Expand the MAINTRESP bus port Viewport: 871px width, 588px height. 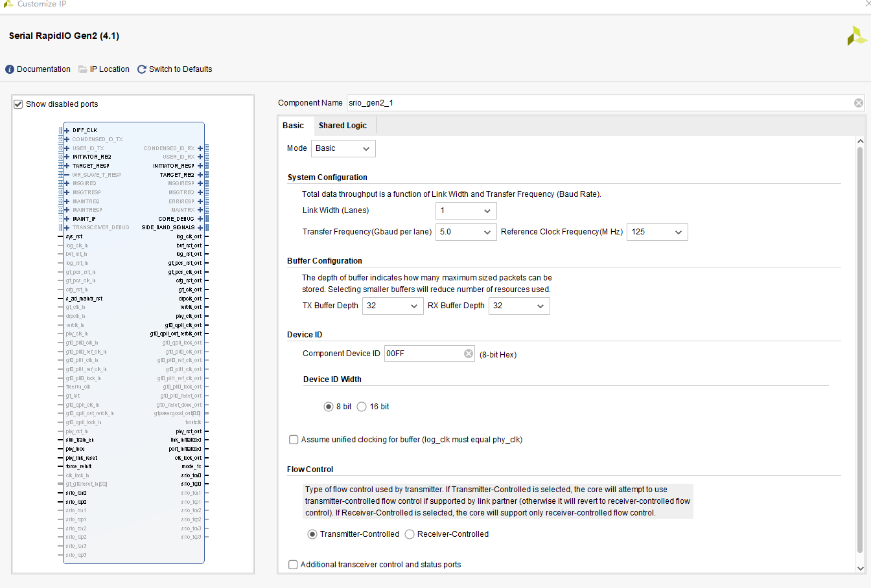67,210
